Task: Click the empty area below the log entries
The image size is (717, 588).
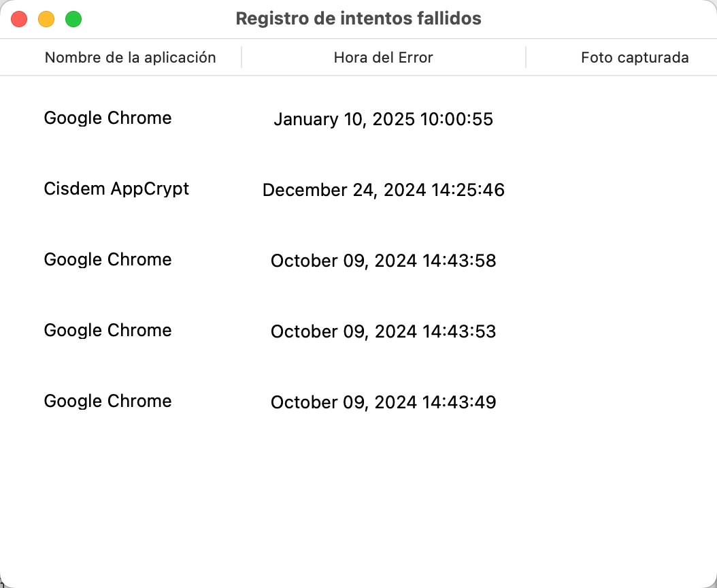Action: (358, 490)
